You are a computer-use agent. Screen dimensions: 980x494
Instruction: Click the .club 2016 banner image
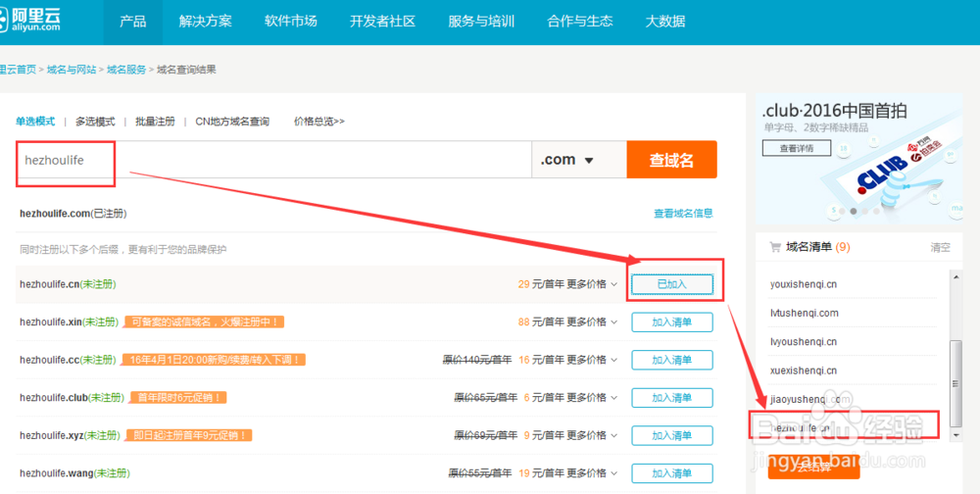(x=859, y=159)
